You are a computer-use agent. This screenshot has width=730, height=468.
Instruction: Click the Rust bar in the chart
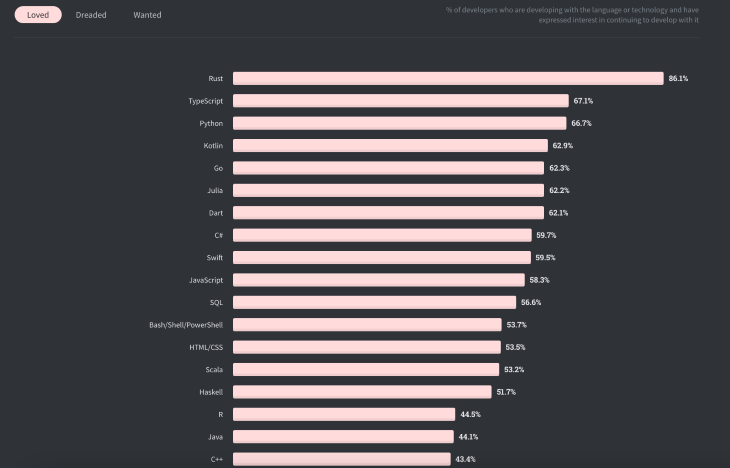[448, 78]
